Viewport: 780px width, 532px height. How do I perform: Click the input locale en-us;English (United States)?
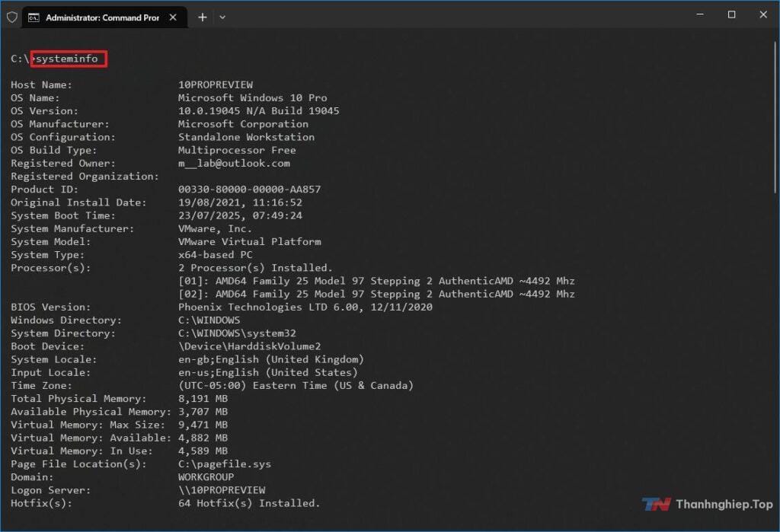[268, 372]
